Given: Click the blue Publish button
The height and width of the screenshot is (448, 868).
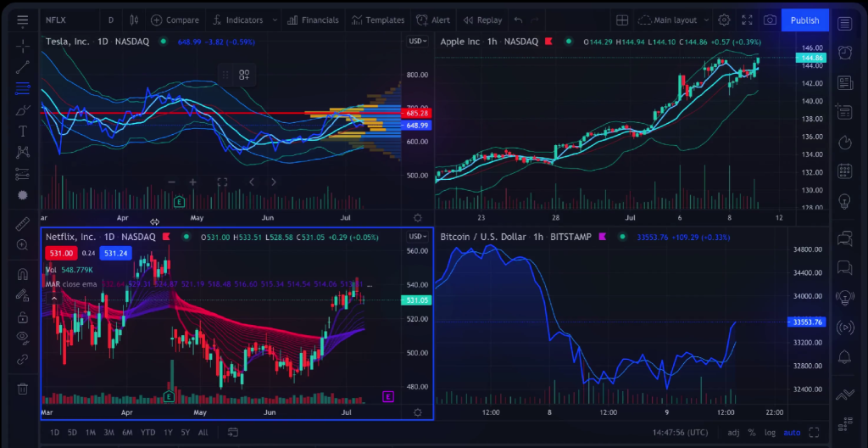Looking at the screenshot, I should click(805, 20).
